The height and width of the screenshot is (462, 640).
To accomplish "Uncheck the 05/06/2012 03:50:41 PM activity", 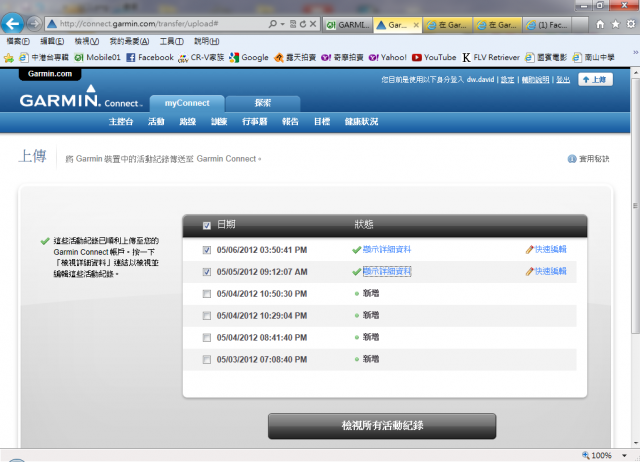I will (x=207, y=250).
